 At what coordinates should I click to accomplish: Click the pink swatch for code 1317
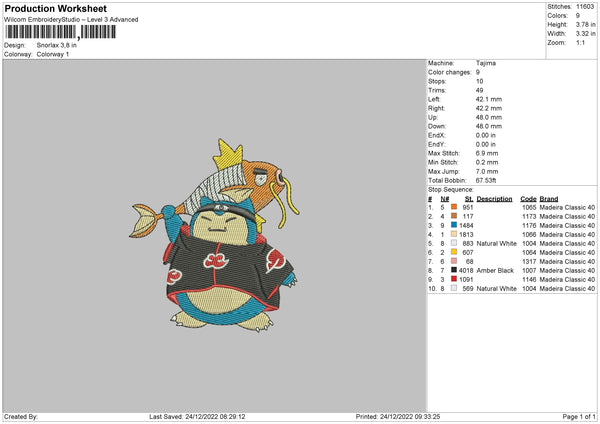pyautogui.click(x=454, y=261)
